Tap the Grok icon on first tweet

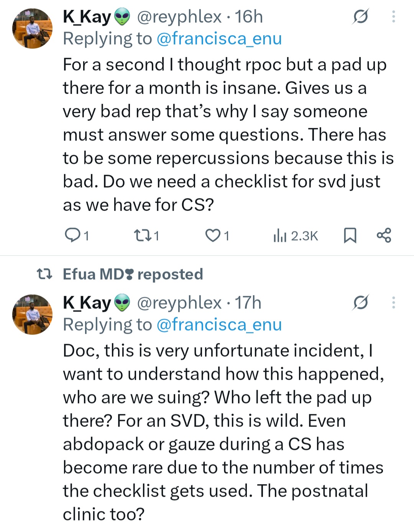pos(361,16)
